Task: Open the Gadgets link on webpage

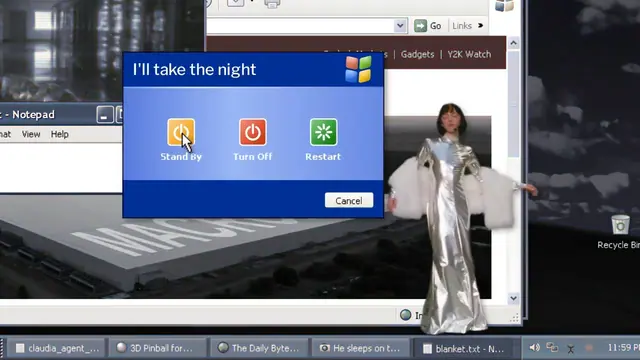Action: (x=417, y=54)
